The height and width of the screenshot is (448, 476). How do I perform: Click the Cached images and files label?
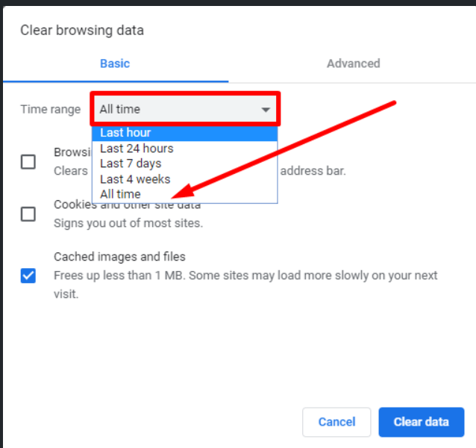119,257
